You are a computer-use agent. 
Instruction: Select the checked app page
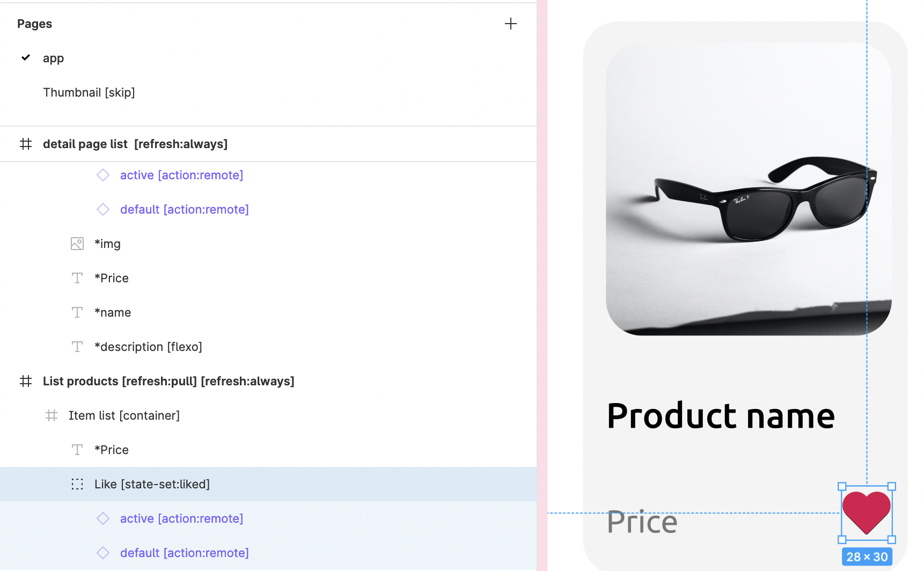(53, 58)
